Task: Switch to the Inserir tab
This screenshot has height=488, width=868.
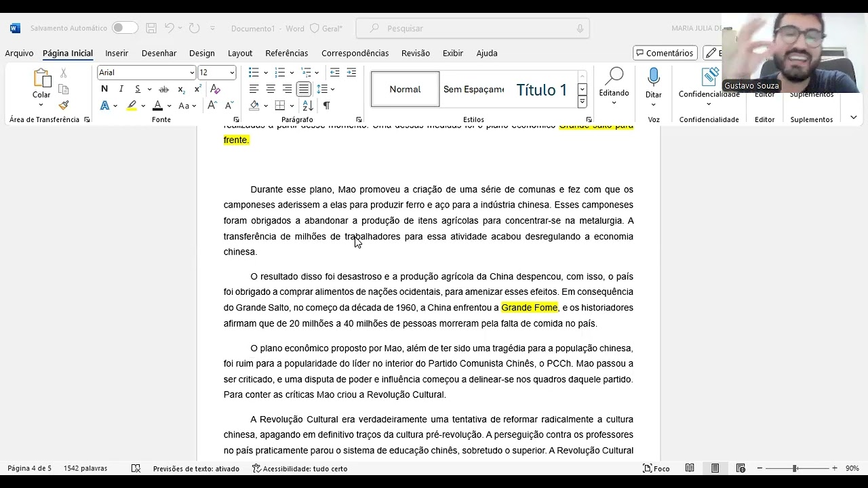Action: (117, 53)
